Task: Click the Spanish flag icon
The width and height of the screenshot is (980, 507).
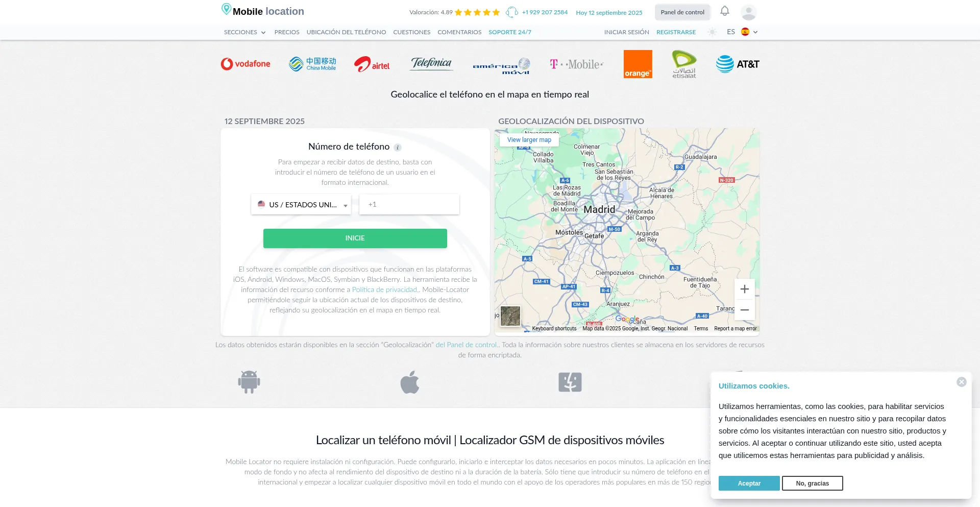Action: (745, 32)
